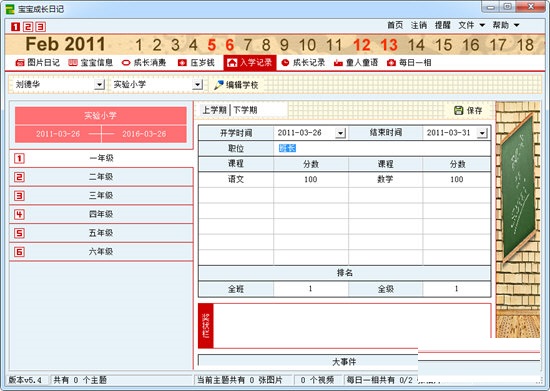Viewport: 550px width, 391px height.
Task: Click the 版本v5.4 status bar text
Action: point(25,380)
